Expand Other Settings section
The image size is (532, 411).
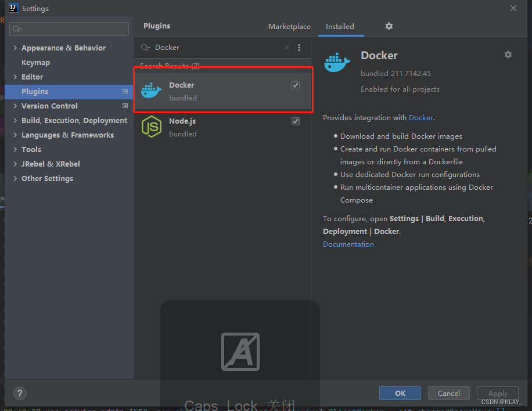click(x=15, y=178)
